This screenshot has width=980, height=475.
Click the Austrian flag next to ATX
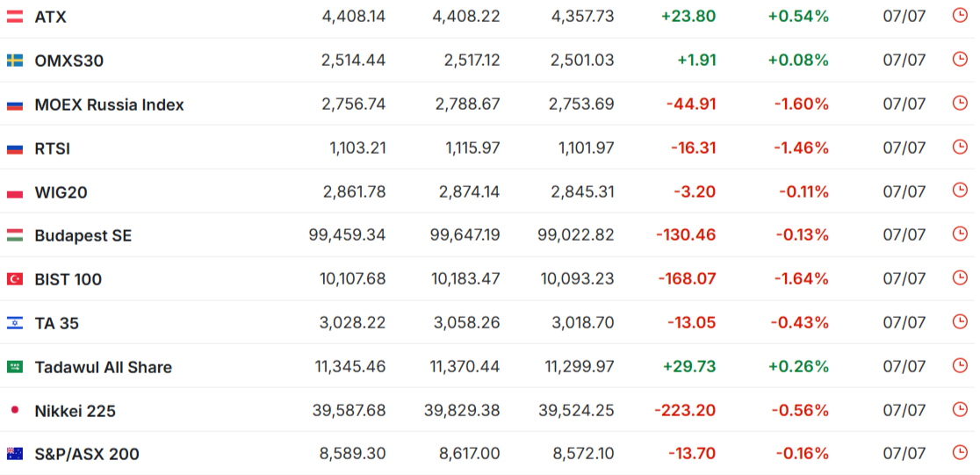tap(15, 17)
